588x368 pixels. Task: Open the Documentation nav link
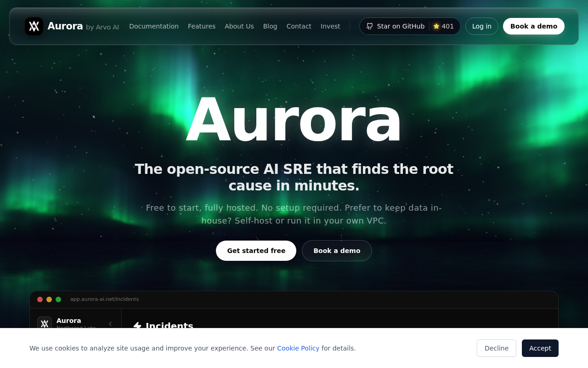[154, 26]
